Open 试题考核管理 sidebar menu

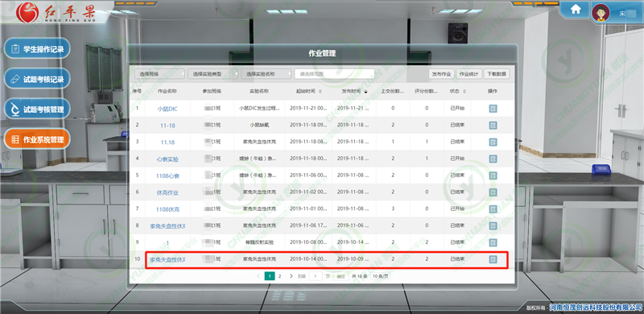(37, 109)
